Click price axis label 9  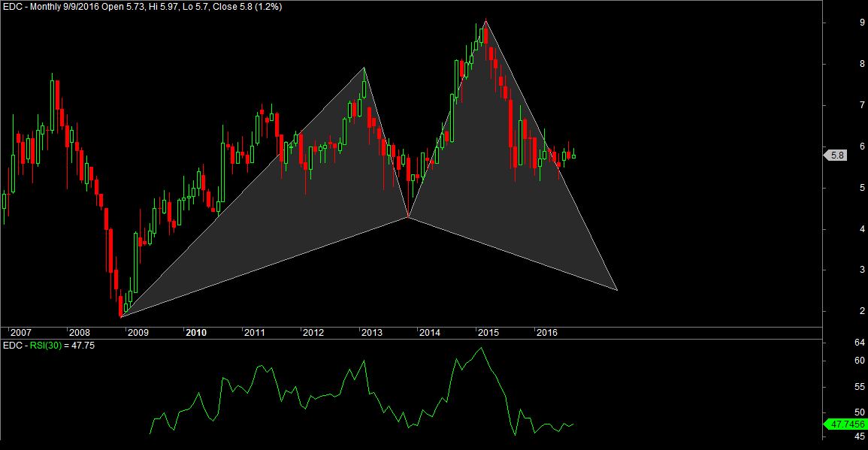coord(862,23)
